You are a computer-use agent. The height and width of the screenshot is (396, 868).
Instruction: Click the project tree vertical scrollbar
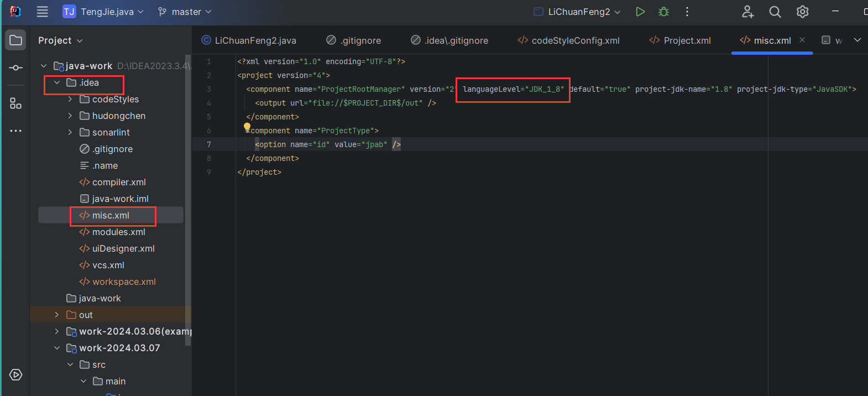coord(188,199)
